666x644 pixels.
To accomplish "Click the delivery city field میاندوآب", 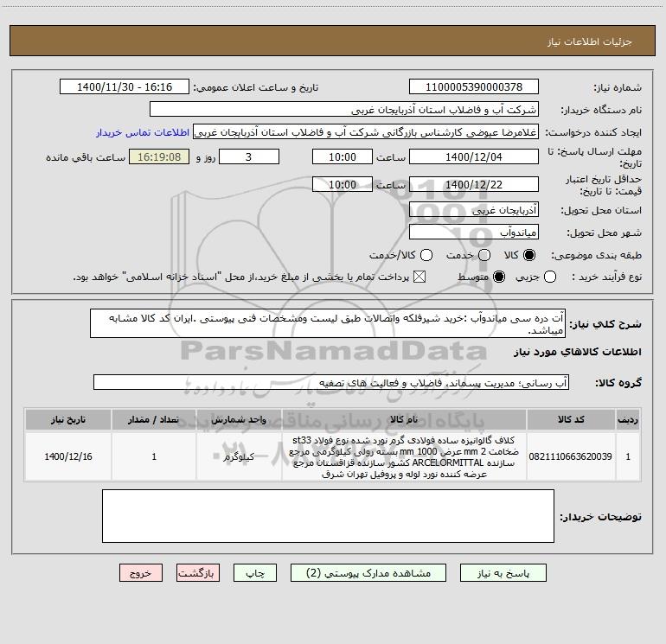I will click(x=474, y=233).
